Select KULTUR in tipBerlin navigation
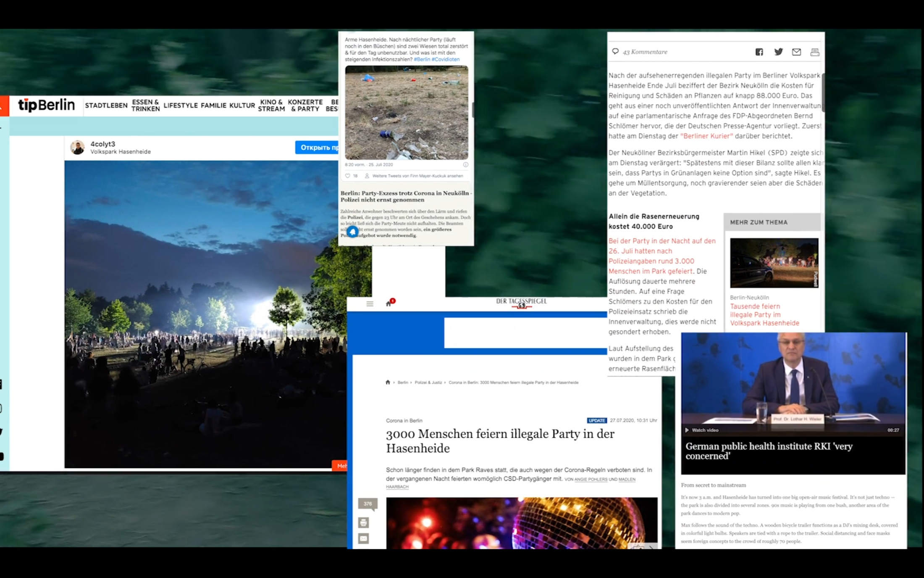The image size is (924, 578). (x=242, y=106)
